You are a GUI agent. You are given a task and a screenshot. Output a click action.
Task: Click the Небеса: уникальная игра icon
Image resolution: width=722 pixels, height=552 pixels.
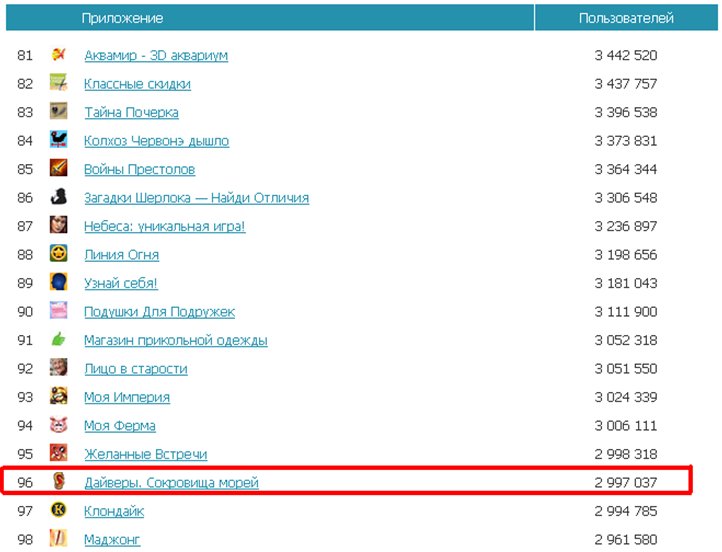tap(58, 226)
